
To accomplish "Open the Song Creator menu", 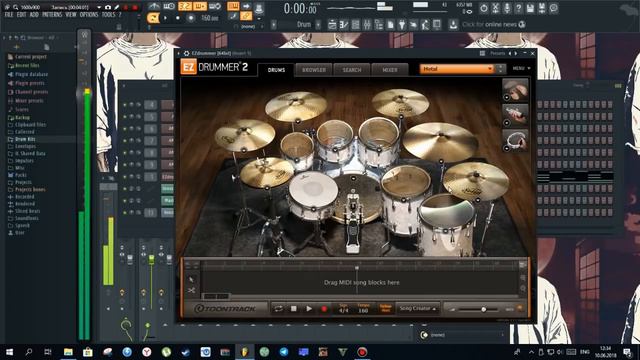I will pyautogui.click(x=418, y=309).
